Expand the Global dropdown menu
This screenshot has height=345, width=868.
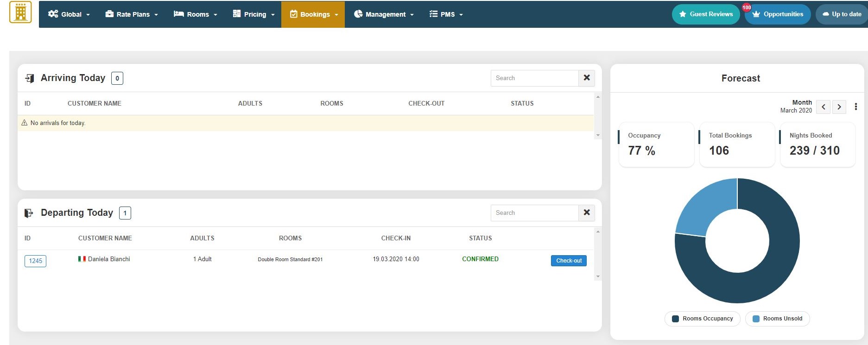(69, 14)
